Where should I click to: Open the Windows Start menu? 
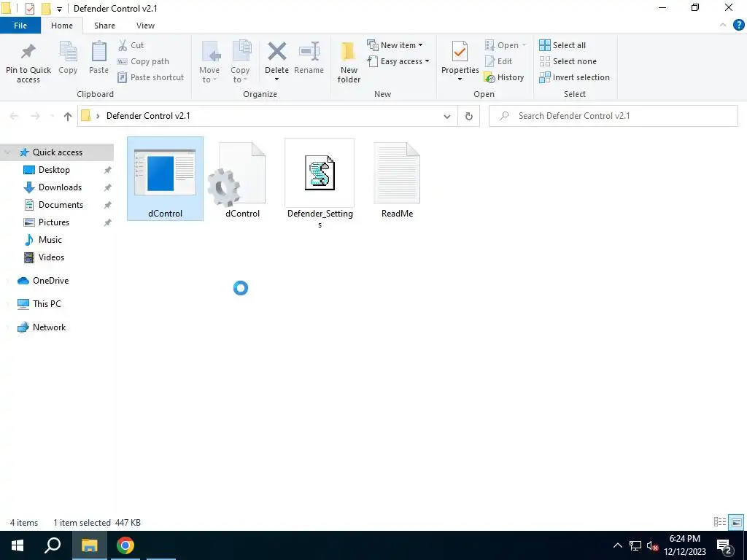(18, 545)
